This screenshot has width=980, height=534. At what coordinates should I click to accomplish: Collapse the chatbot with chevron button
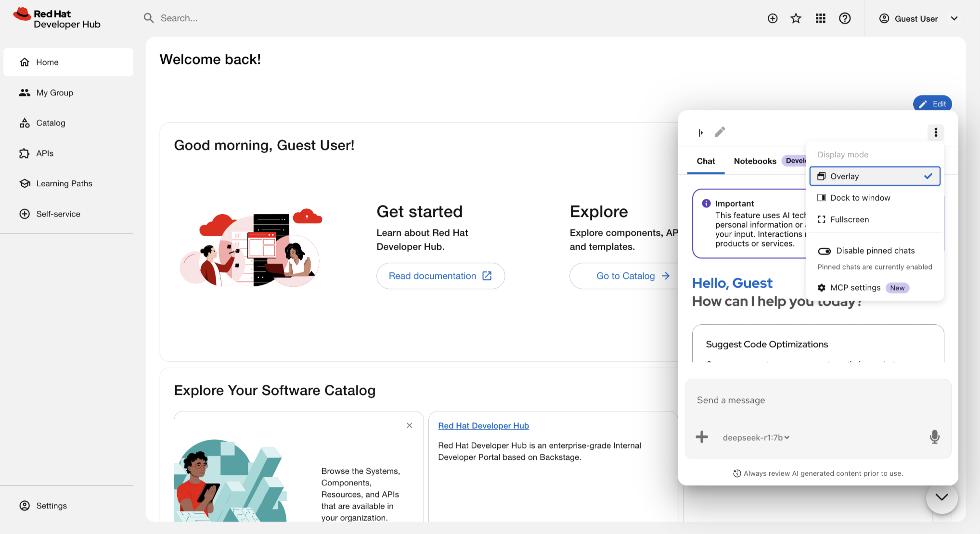click(x=941, y=497)
